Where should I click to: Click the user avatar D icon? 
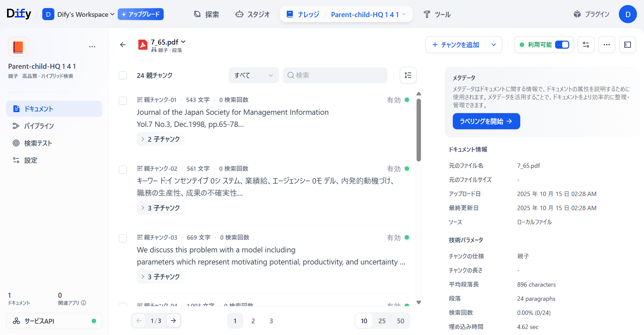628,14
